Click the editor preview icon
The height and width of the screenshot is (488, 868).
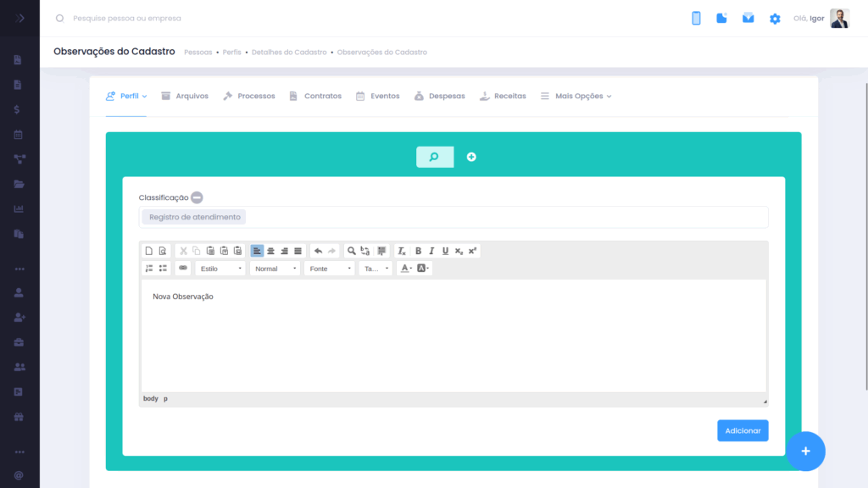162,251
